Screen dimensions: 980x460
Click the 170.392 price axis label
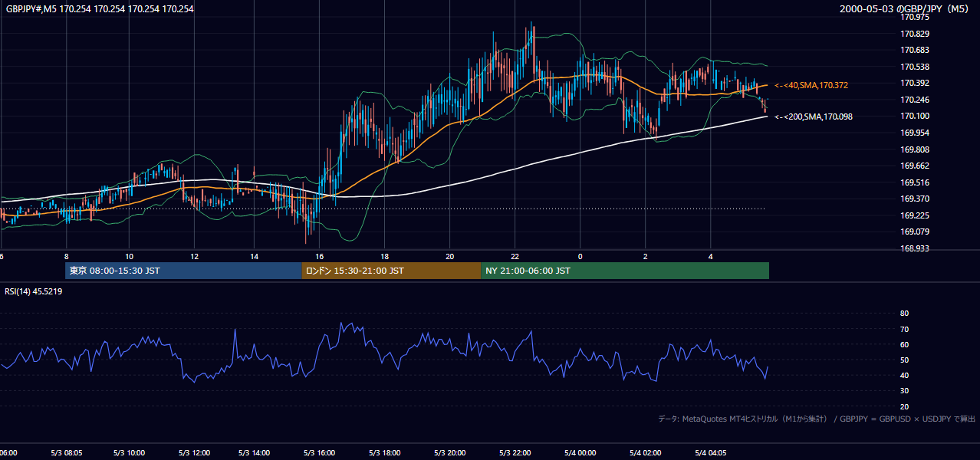(x=914, y=83)
